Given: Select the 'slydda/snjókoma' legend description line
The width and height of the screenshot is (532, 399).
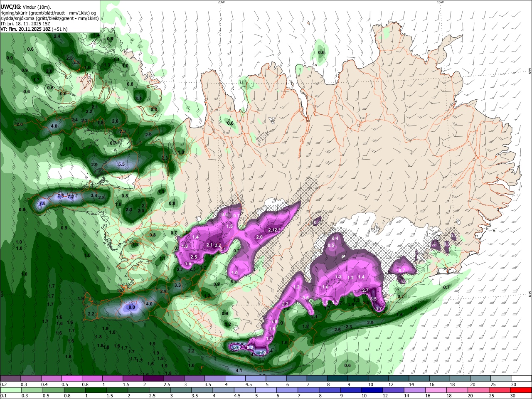Looking at the screenshot, I should (x=49, y=18).
